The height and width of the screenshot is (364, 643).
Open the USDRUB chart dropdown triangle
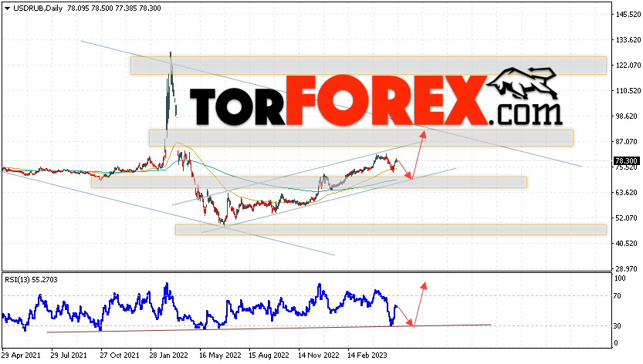7,8
